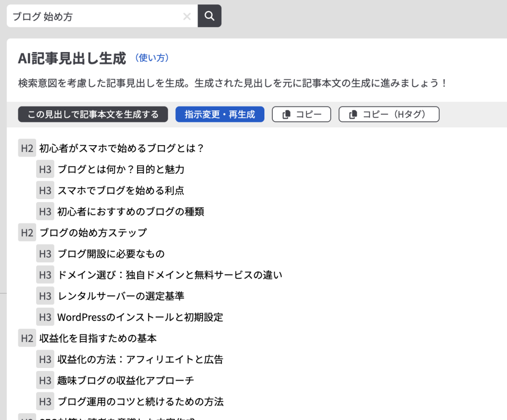Click the magnifying glass search button

coord(209,16)
